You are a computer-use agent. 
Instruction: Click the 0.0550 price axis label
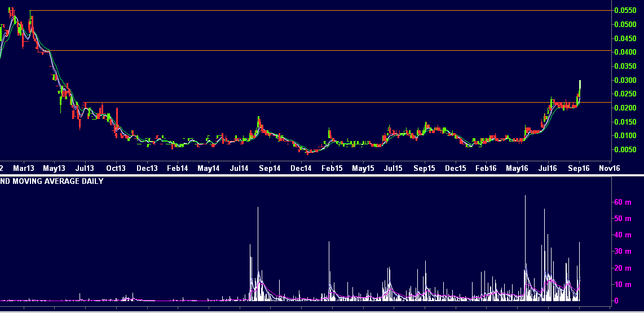[626, 11]
